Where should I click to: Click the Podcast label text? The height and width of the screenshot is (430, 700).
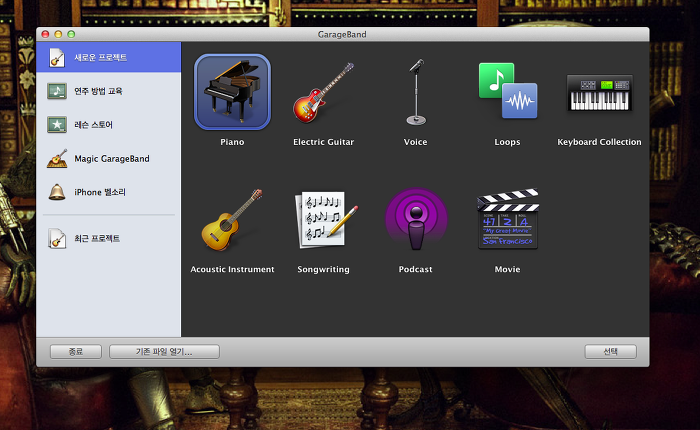(416, 269)
